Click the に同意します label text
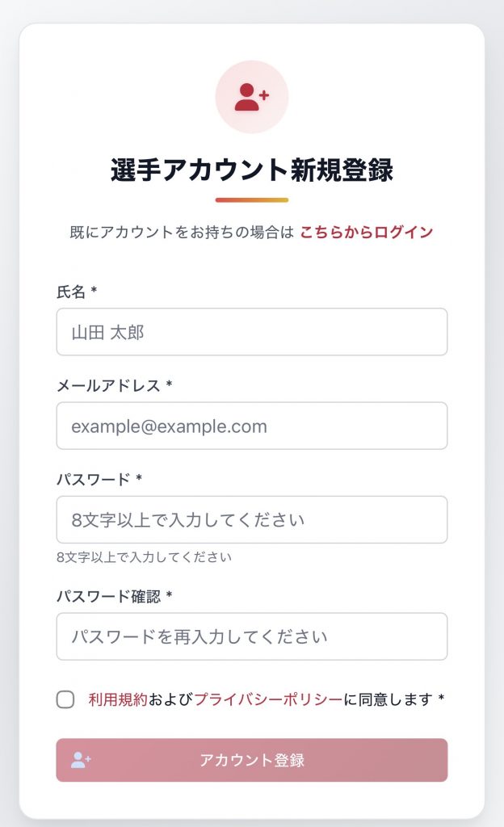The image size is (504, 827). (x=389, y=699)
